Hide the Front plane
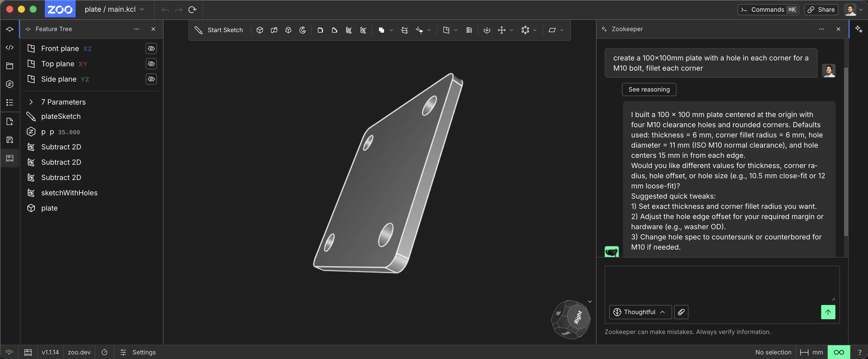Screen dimensions: 868x359 [x=151, y=48]
